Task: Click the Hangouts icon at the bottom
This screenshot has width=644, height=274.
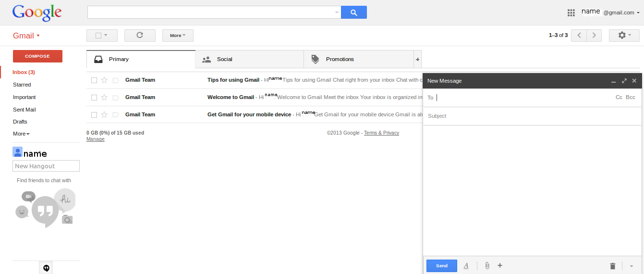Action: pos(46,268)
